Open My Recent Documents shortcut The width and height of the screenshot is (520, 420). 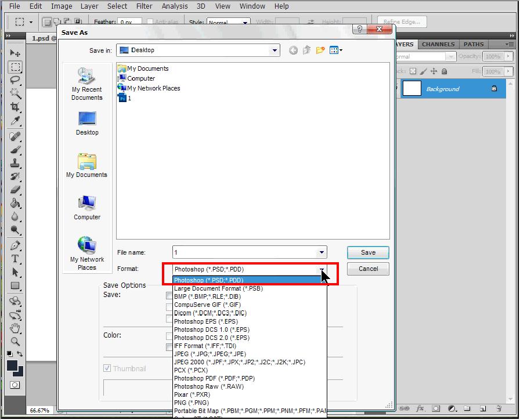pos(87,84)
